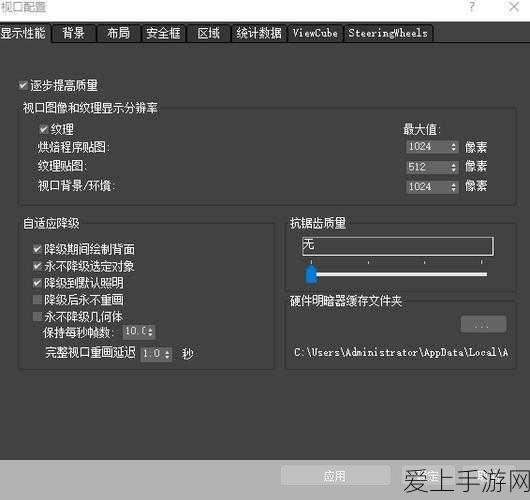The height and width of the screenshot is (500, 530).
Task: Click the 应用 button
Action: coord(335,476)
